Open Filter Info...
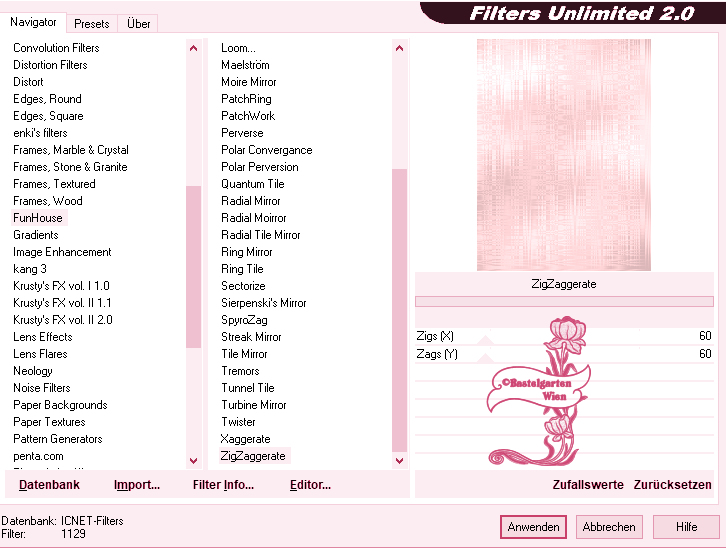 (x=223, y=485)
